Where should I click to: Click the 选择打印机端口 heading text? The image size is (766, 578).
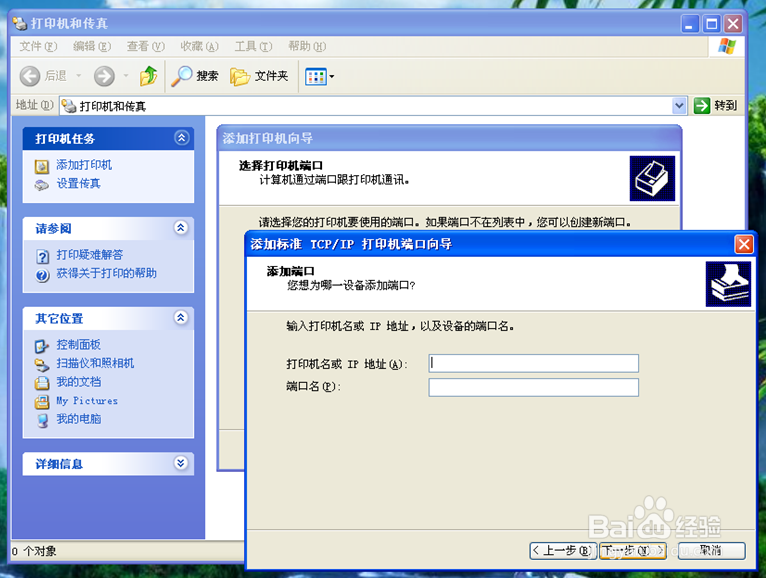tap(281, 166)
